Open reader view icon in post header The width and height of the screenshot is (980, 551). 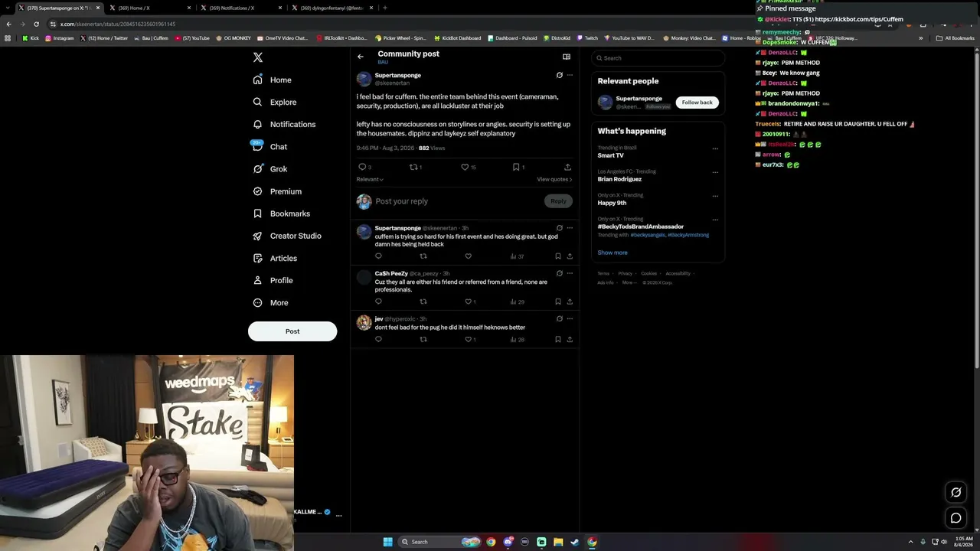[x=567, y=57]
